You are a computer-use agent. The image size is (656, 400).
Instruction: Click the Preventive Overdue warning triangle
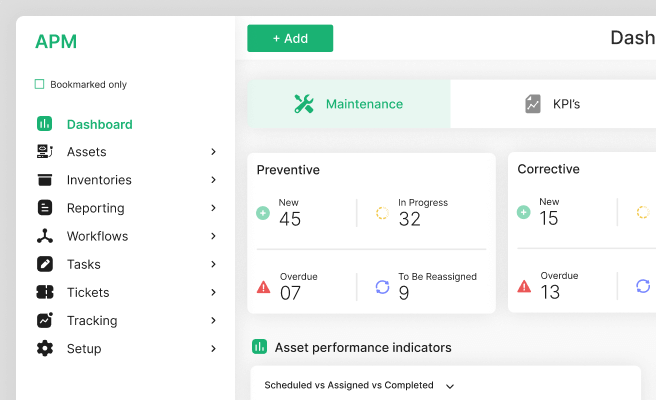coord(263,287)
